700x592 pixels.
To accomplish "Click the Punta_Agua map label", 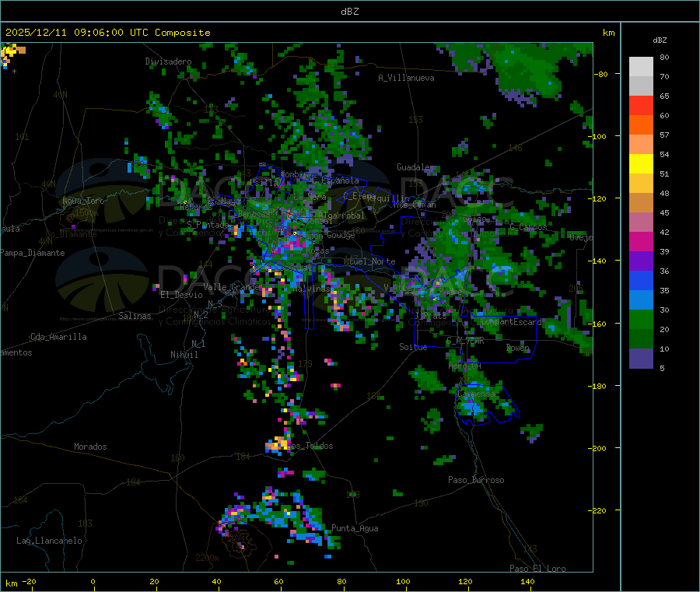I will coord(355,528).
